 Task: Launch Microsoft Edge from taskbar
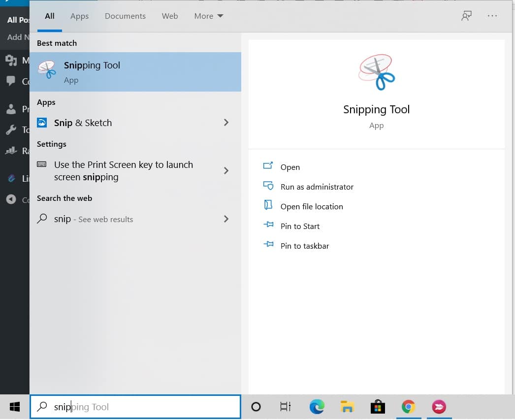317,407
